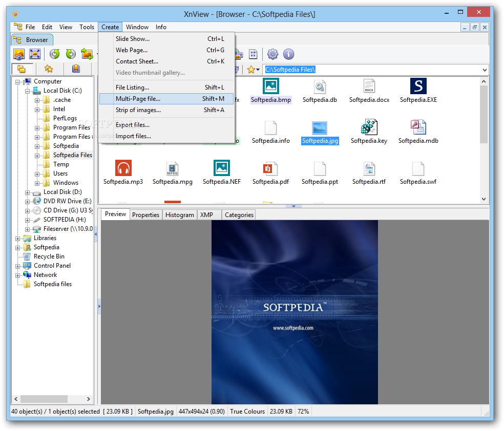Click the Browser tab

coord(32,40)
